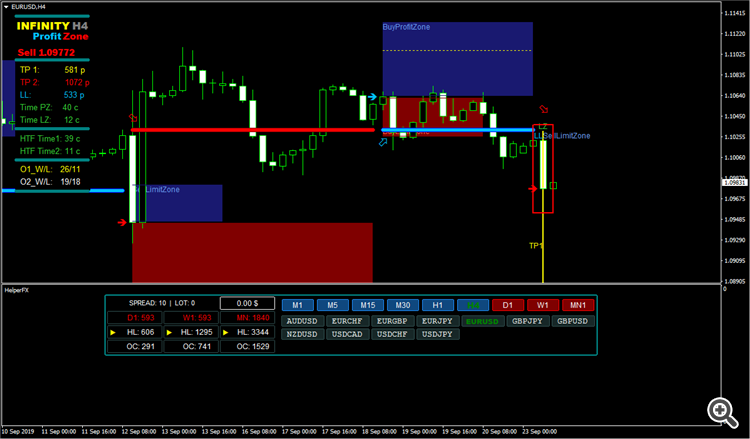Click the O2_W/L: 19/18 statistic

(50, 182)
